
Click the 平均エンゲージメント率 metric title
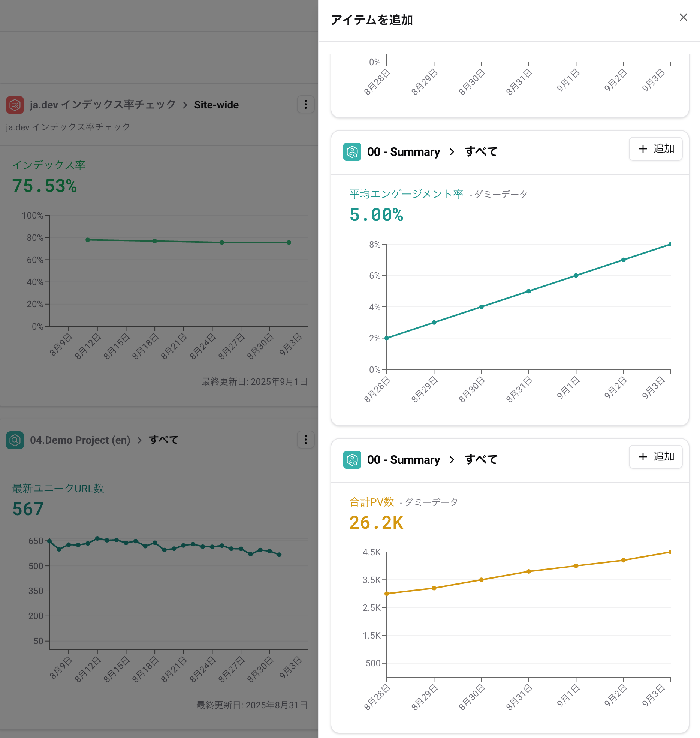click(x=406, y=194)
